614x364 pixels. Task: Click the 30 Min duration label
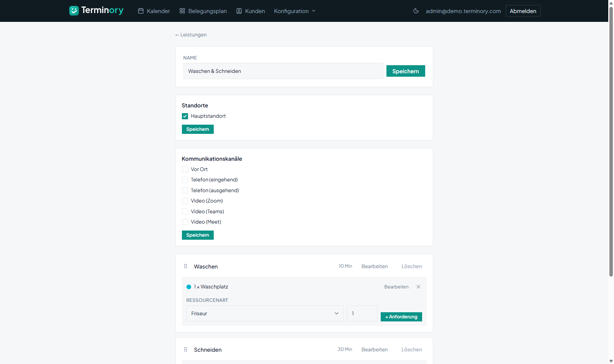point(345,349)
